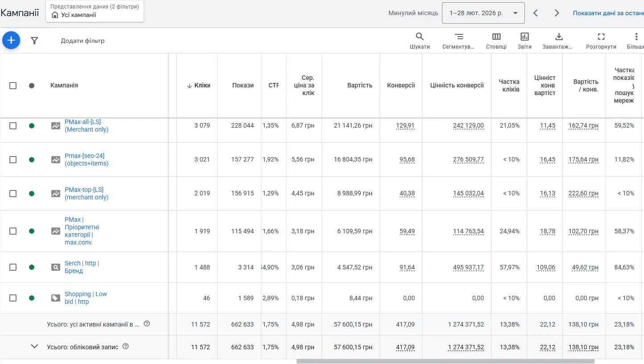The image size is (644, 364).
Task: Click the blue plus create campaign button
Action: (x=11, y=41)
